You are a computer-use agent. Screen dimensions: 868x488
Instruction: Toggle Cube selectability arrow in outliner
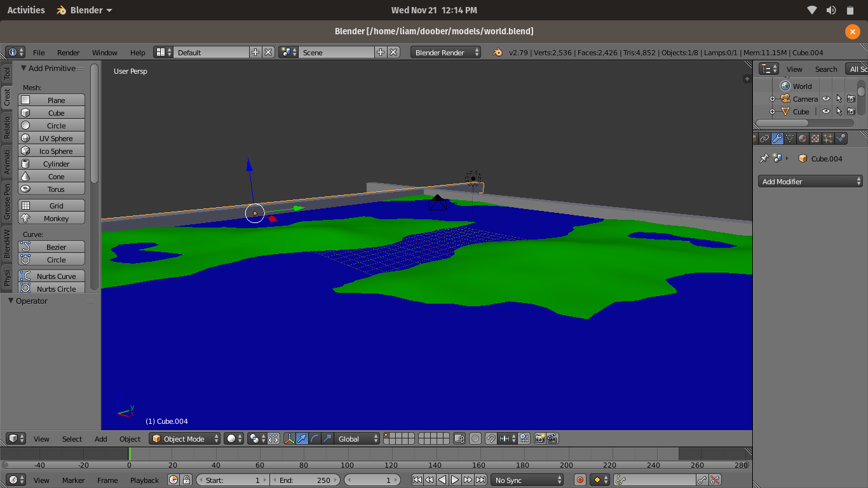pyautogui.click(x=839, y=112)
